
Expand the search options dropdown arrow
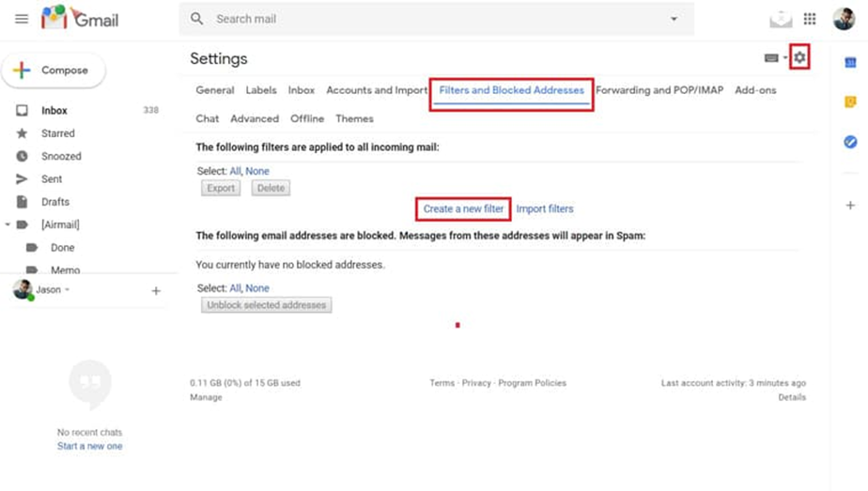point(674,19)
